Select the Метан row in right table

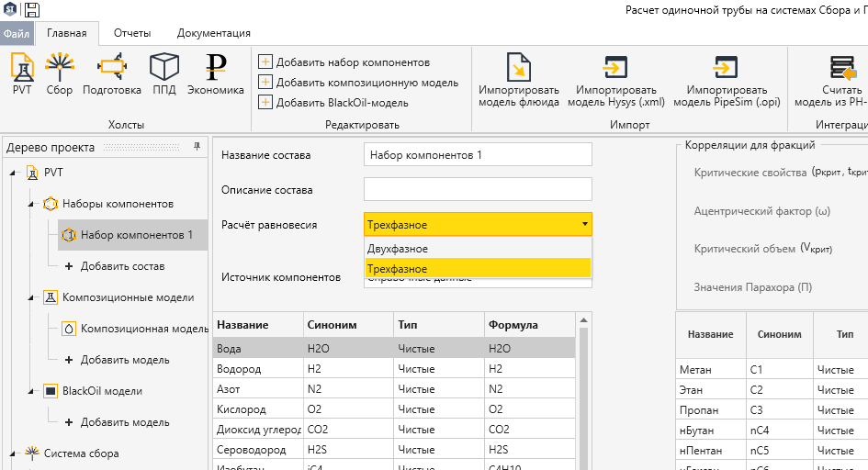coord(772,369)
